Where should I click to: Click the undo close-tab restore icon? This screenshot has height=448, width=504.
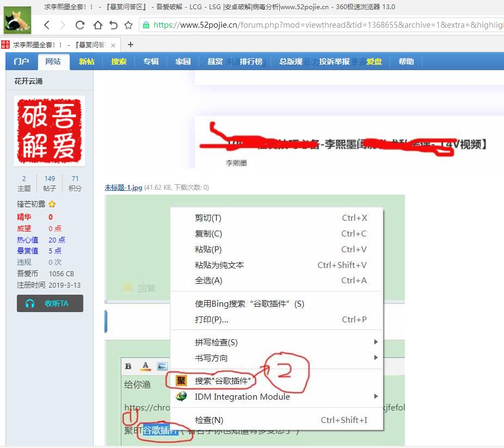click(113, 25)
